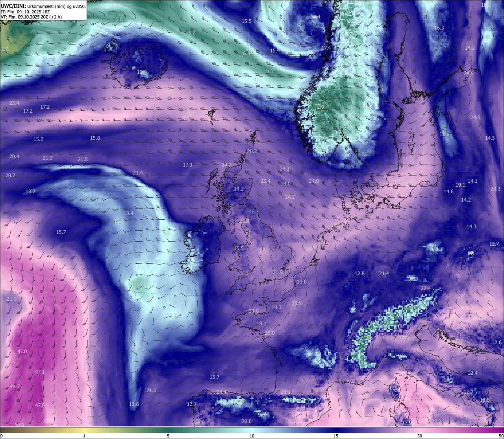The image size is (504, 439).
Task: Click the 2.7 value on the left edge
Action: 5,49
